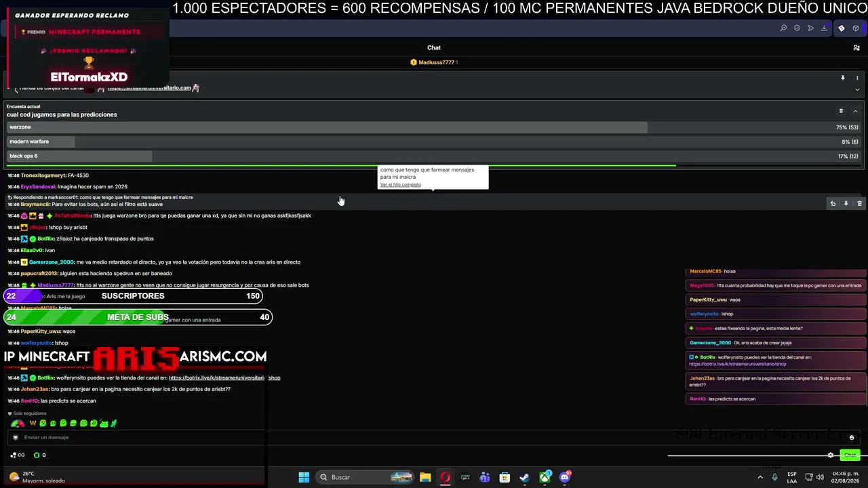Click username papucraft2013 in chat
This screenshot has height=488, width=868.
coord(39,273)
